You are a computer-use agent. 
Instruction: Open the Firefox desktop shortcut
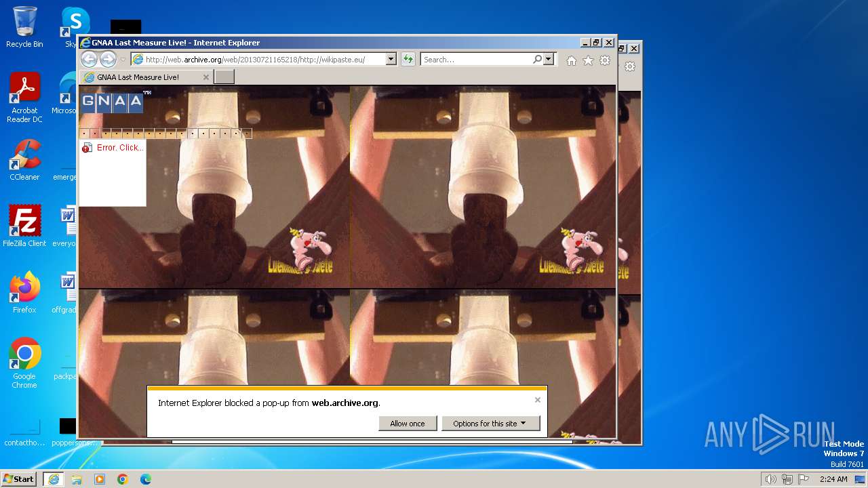(x=24, y=293)
